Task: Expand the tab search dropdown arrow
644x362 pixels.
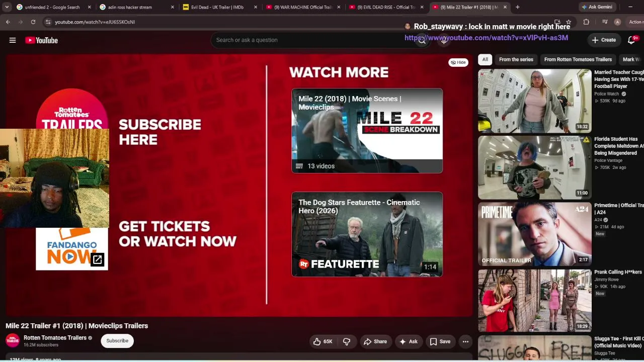Action: point(7,7)
